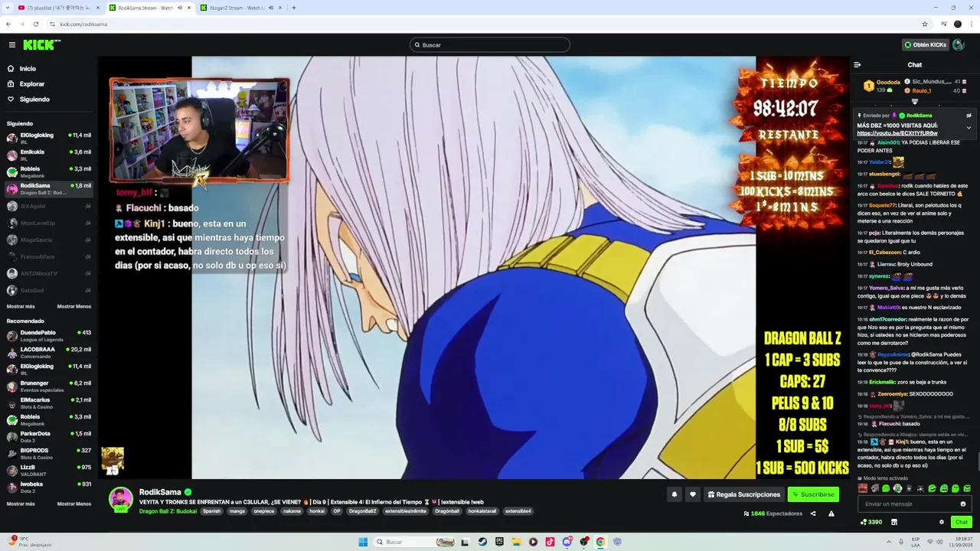Open offline channel SIXAgold
The width and height of the screenshot is (980, 551).
pyautogui.click(x=49, y=206)
